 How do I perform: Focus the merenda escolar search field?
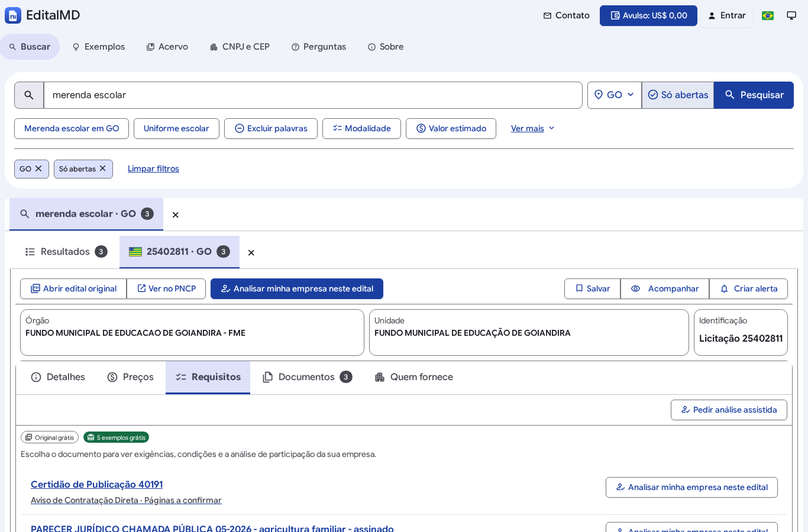coord(313,95)
